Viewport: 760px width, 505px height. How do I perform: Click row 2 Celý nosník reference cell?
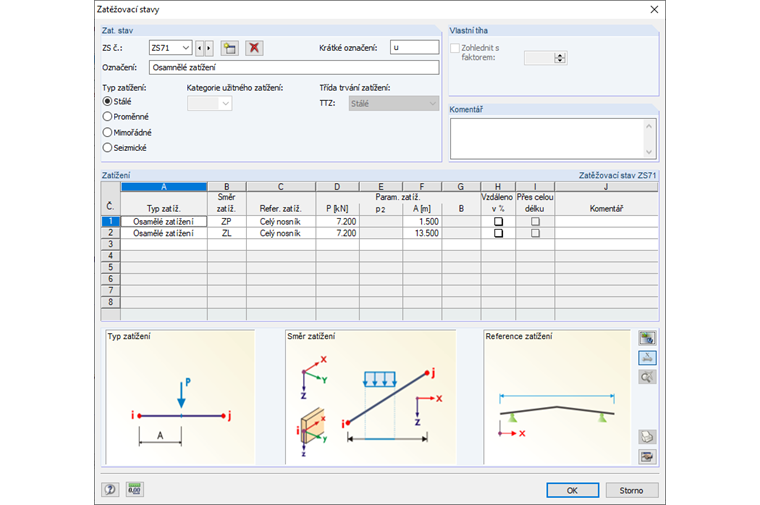point(281,233)
